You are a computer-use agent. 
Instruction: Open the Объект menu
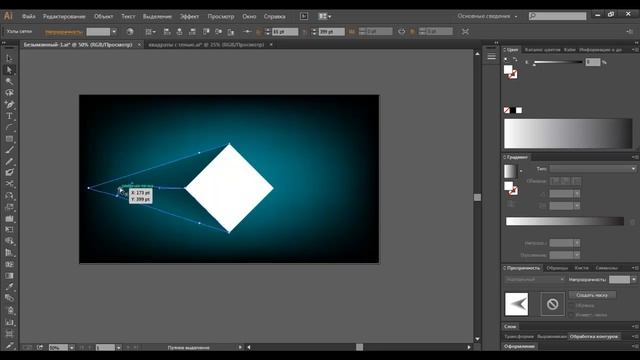click(103, 16)
